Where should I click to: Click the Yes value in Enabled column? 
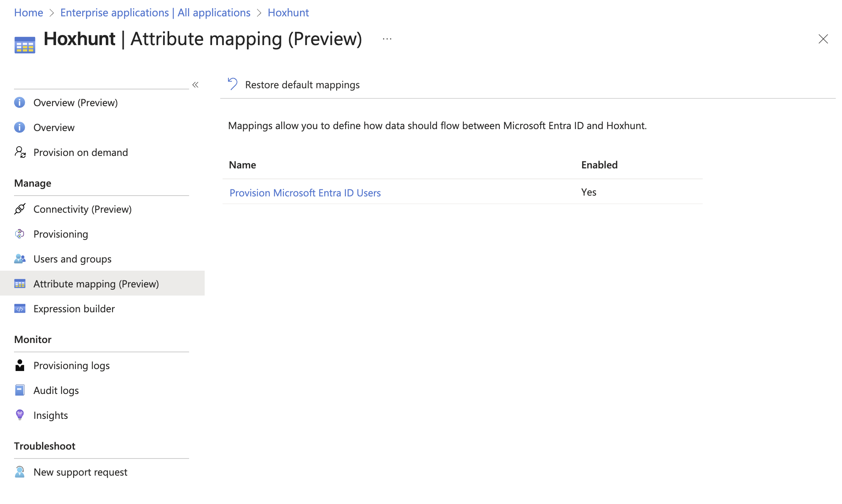[x=589, y=192]
